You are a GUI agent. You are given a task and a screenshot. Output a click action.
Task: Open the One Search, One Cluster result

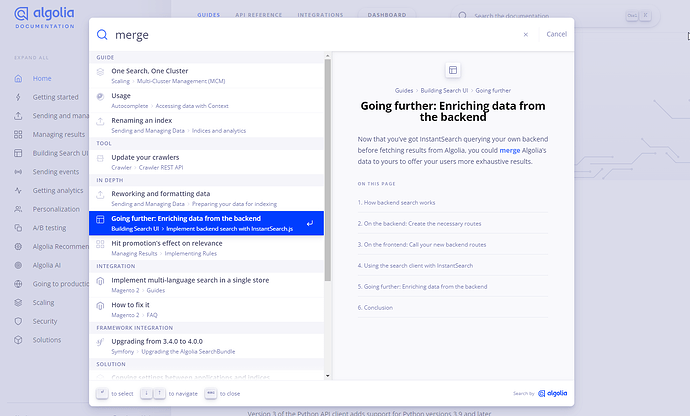206,76
